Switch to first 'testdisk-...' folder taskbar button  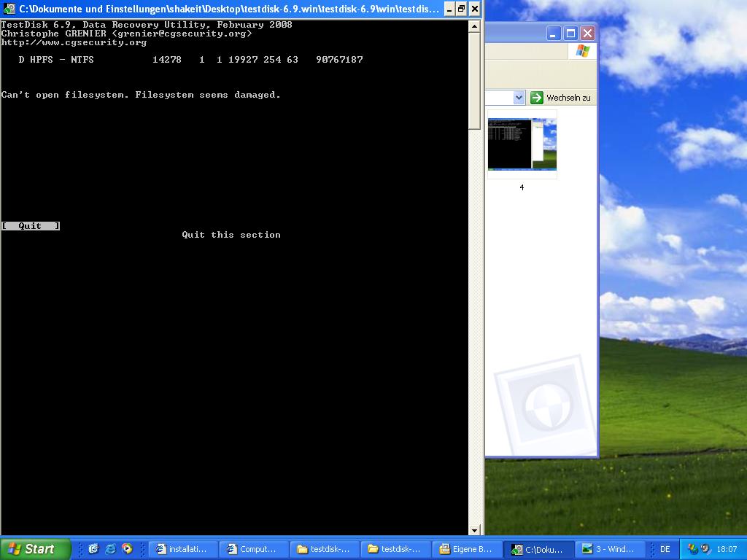325,549
